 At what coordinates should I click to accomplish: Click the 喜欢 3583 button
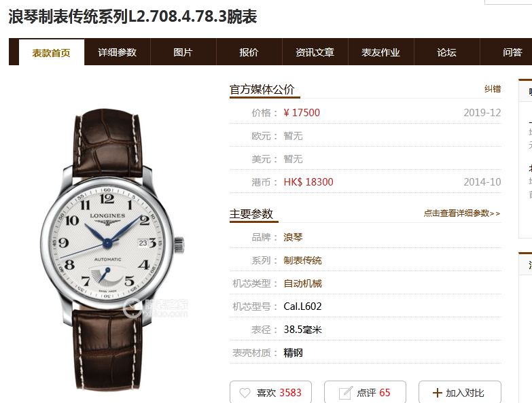(270, 393)
